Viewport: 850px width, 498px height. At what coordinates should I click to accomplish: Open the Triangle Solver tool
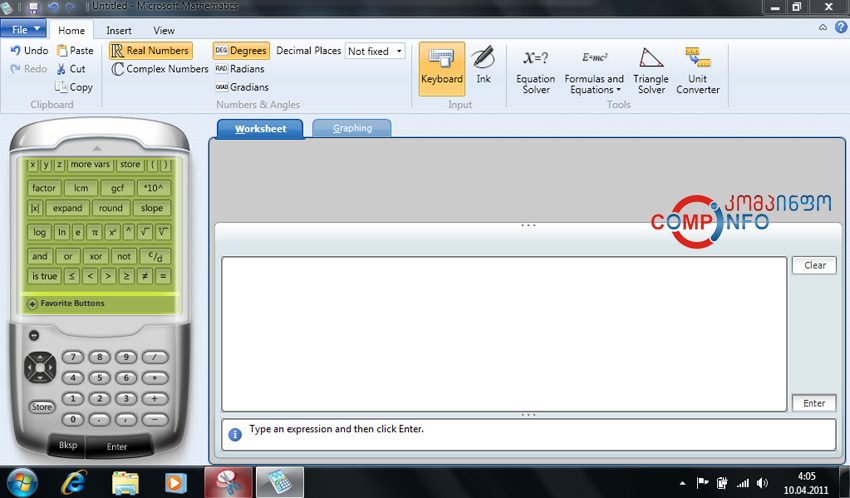pos(651,71)
